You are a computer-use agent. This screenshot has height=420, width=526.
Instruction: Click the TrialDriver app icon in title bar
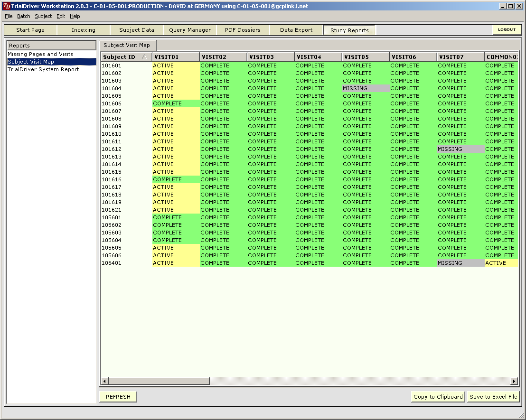[x=6, y=6]
